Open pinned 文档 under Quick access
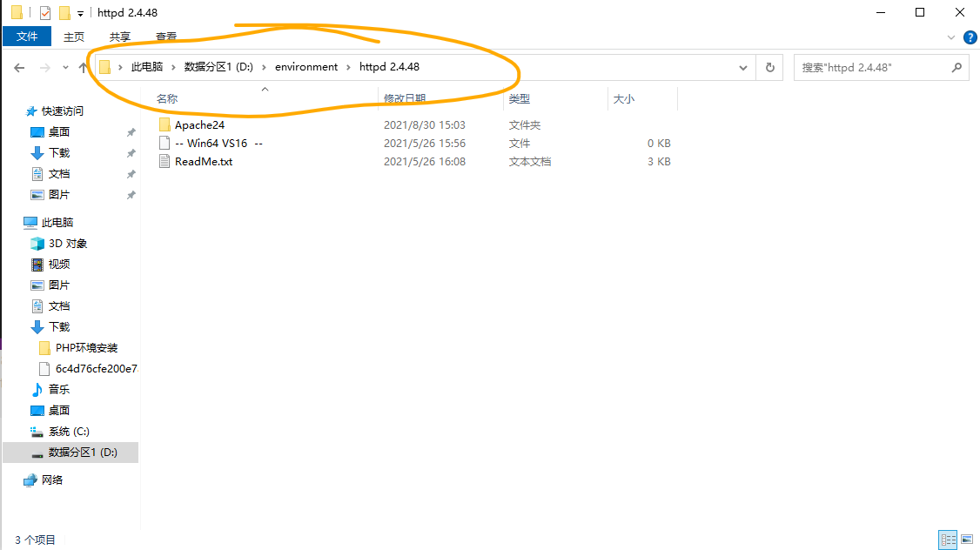 (x=50, y=174)
